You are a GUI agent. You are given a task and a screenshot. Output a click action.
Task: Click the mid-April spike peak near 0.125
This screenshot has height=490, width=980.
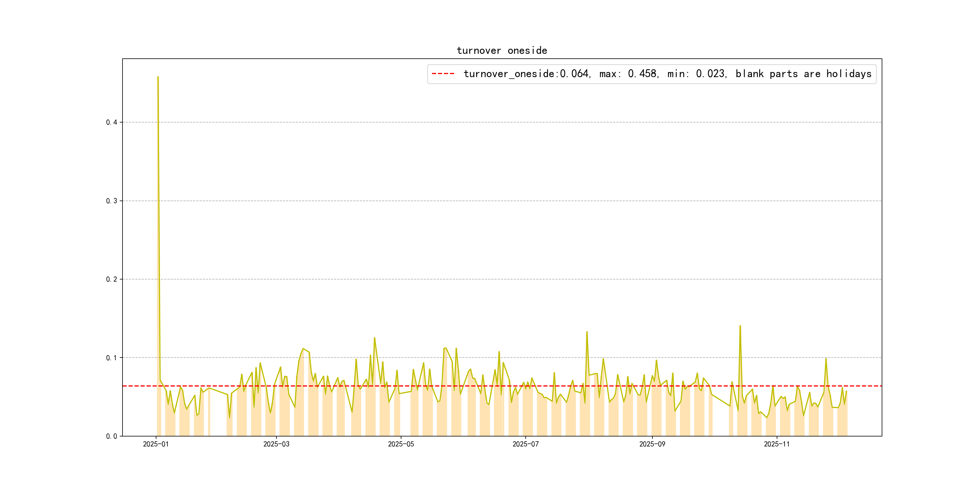tap(374, 338)
